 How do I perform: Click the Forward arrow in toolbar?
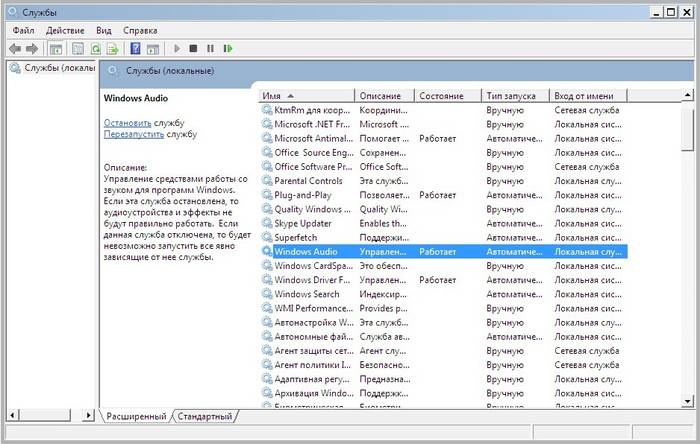tap(32, 48)
